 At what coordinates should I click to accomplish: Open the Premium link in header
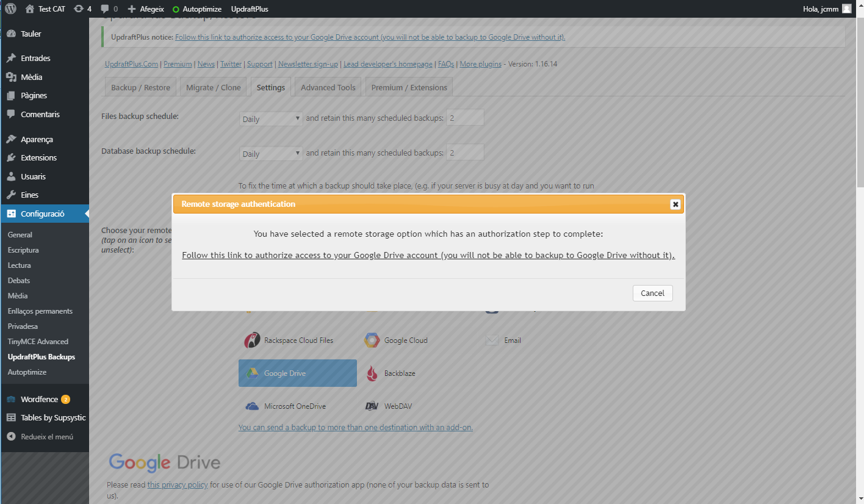pos(178,64)
